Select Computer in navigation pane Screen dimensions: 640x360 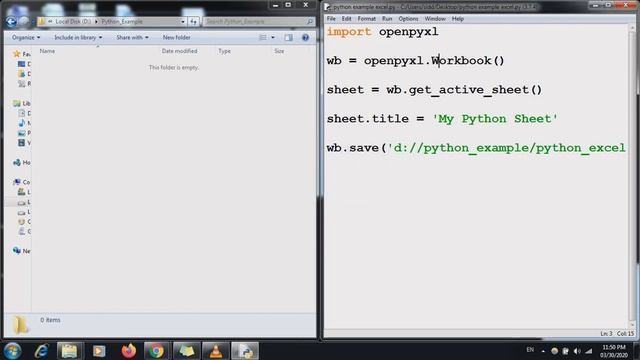[x=22, y=182]
